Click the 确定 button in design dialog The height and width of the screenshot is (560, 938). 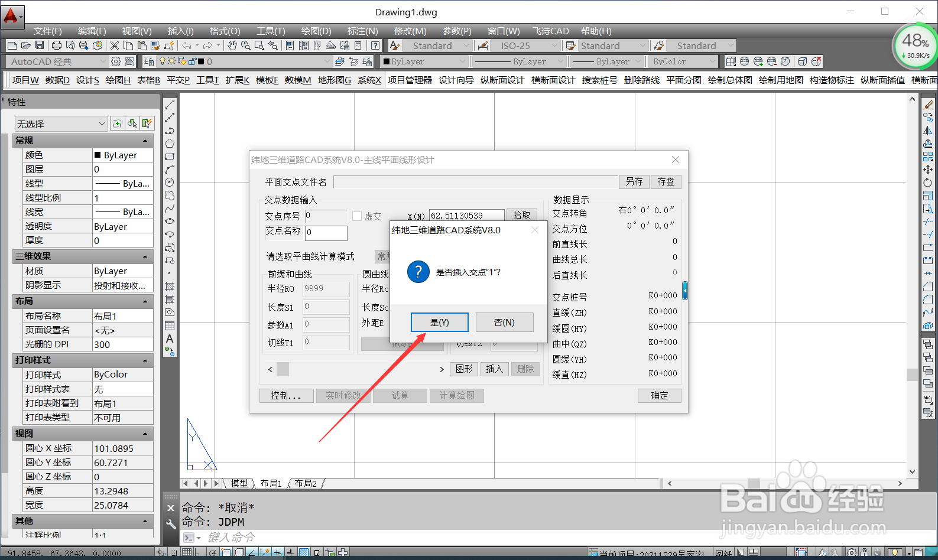pos(660,395)
